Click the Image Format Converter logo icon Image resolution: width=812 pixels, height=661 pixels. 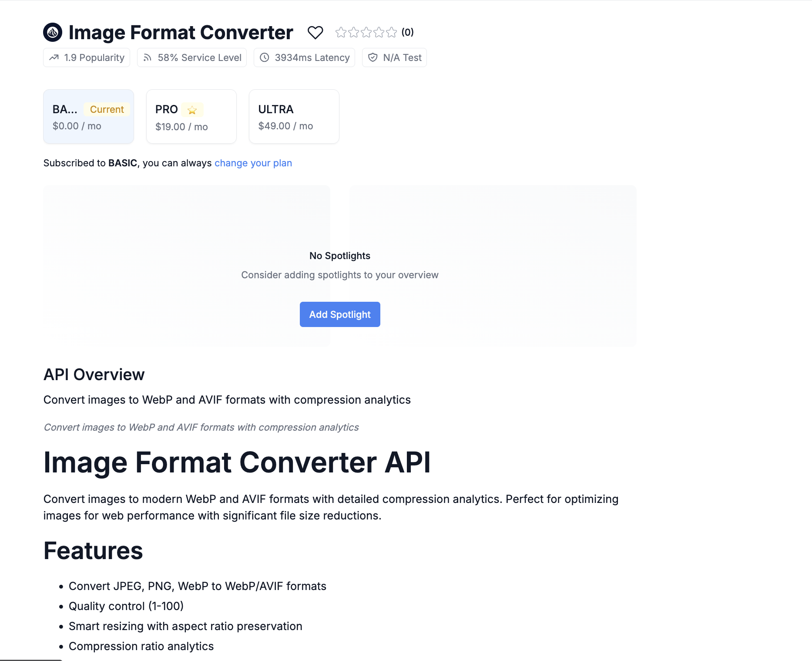click(53, 32)
